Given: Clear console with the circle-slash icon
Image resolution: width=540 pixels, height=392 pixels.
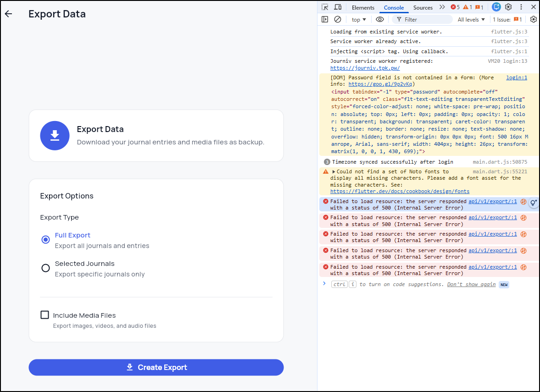Looking at the screenshot, I should click(x=338, y=19).
